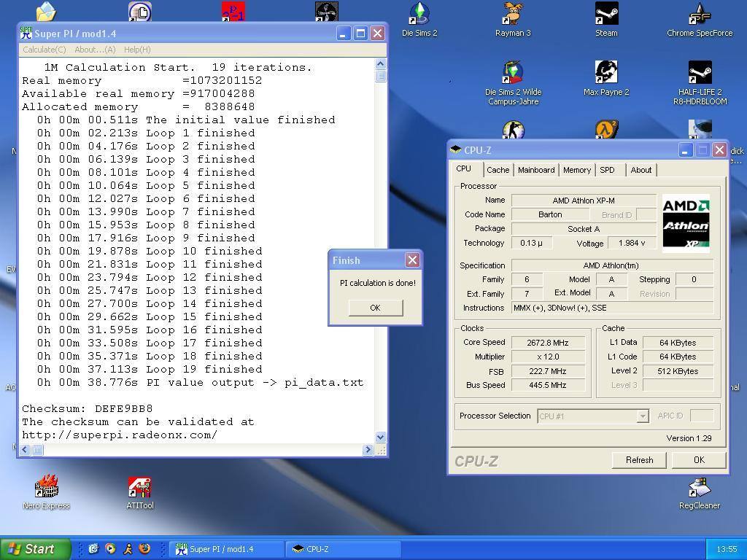This screenshot has width=747, height=560.
Task: Click the Code Name field Barton
Action: [550, 215]
